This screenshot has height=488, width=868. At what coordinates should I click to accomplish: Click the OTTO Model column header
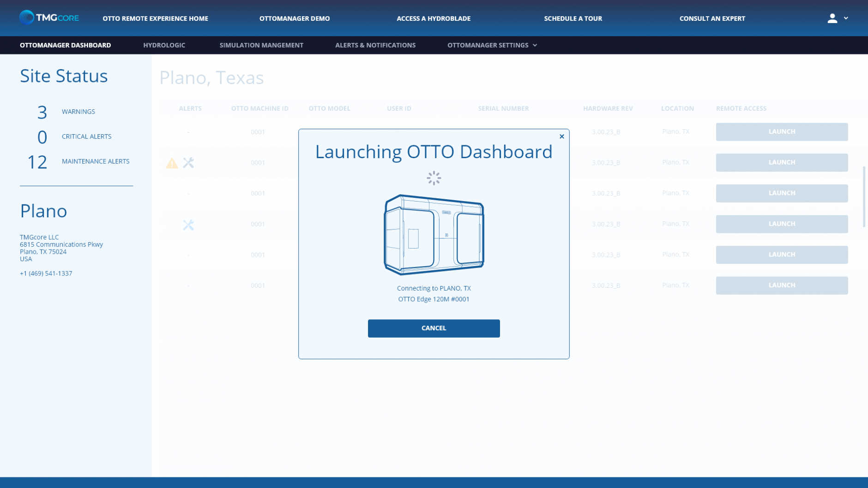(329, 108)
